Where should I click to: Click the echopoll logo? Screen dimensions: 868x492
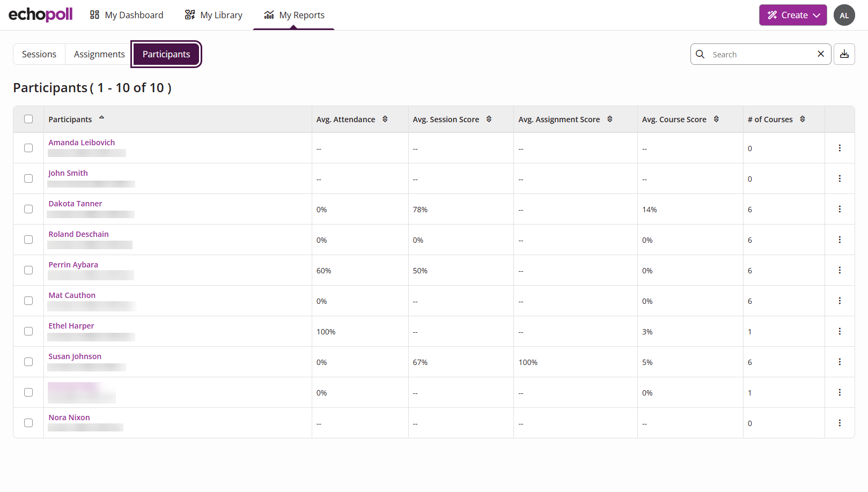40,14
